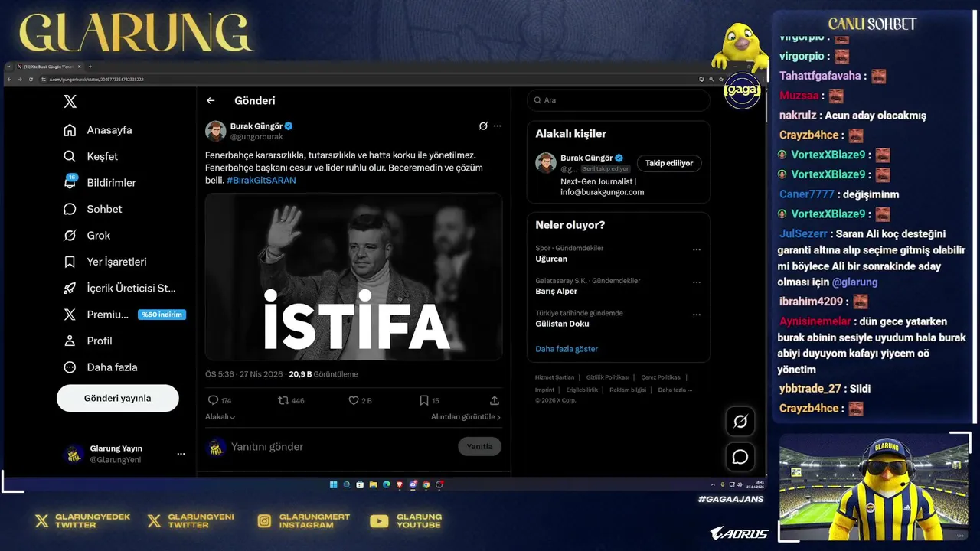The image size is (980, 551).
Task: Open Sohbet messages
Action: pyautogui.click(x=93, y=209)
